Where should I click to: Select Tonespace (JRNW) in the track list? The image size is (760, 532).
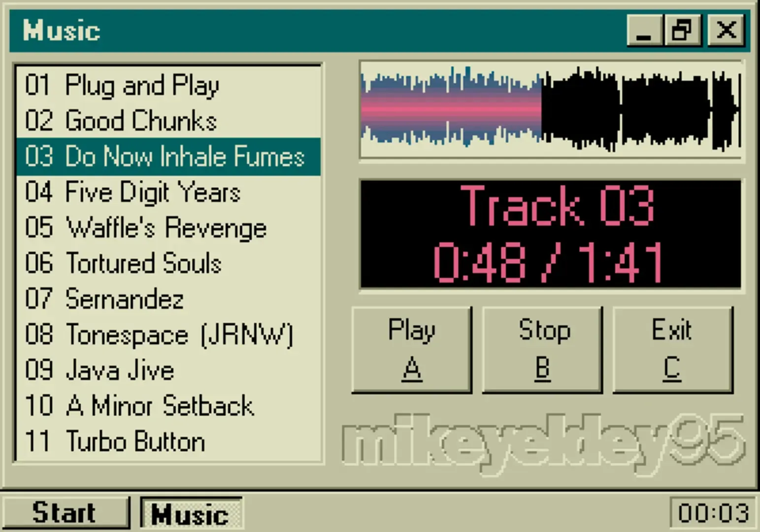159,334
